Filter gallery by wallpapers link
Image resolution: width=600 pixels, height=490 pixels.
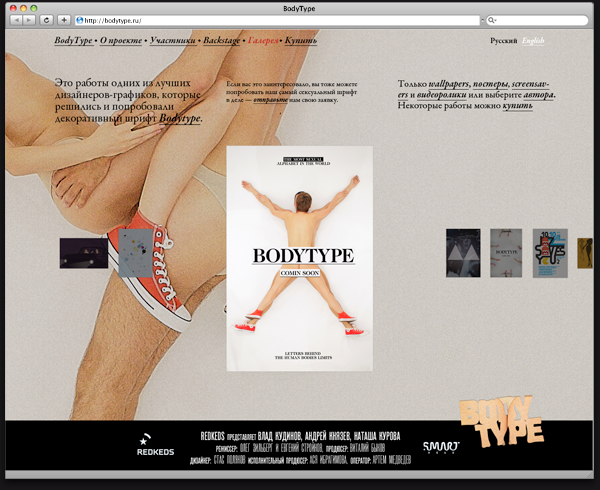[x=448, y=84]
